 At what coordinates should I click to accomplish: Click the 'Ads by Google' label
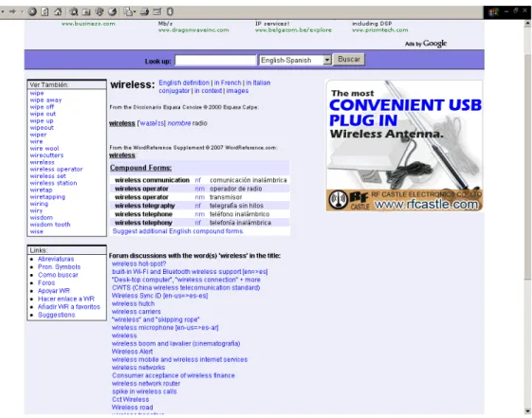(x=426, y=44)
